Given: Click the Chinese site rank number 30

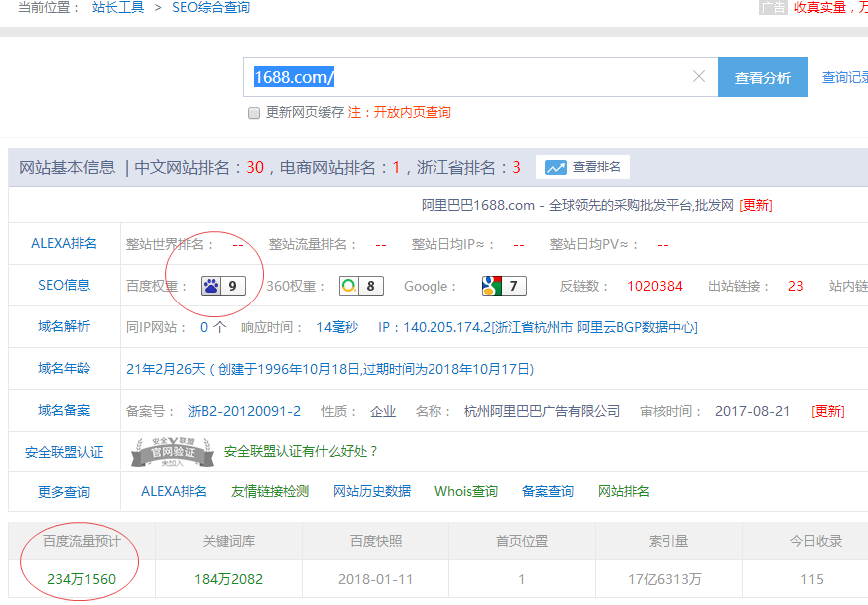Looking at the screenshot, I should pos(255,167).
